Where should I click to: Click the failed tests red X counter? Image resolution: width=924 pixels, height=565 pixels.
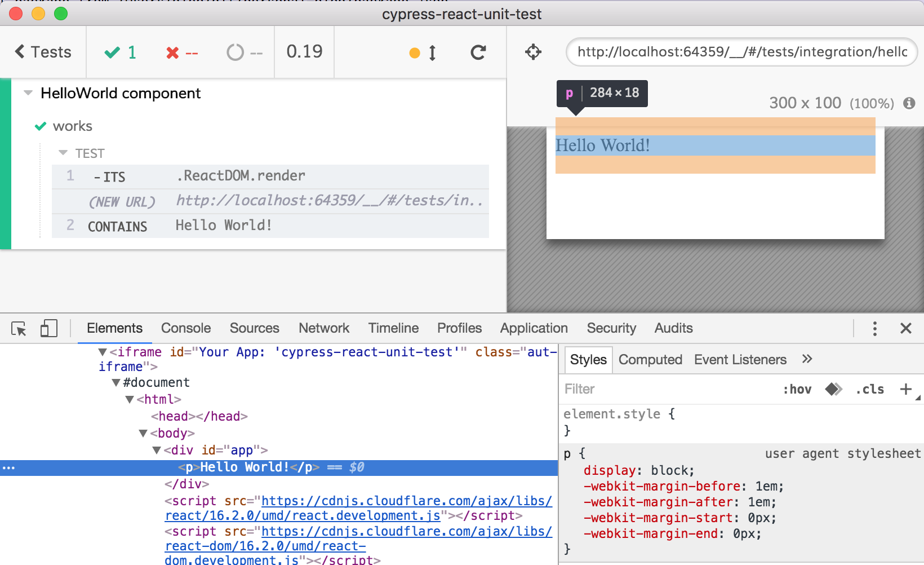point(182,52)
